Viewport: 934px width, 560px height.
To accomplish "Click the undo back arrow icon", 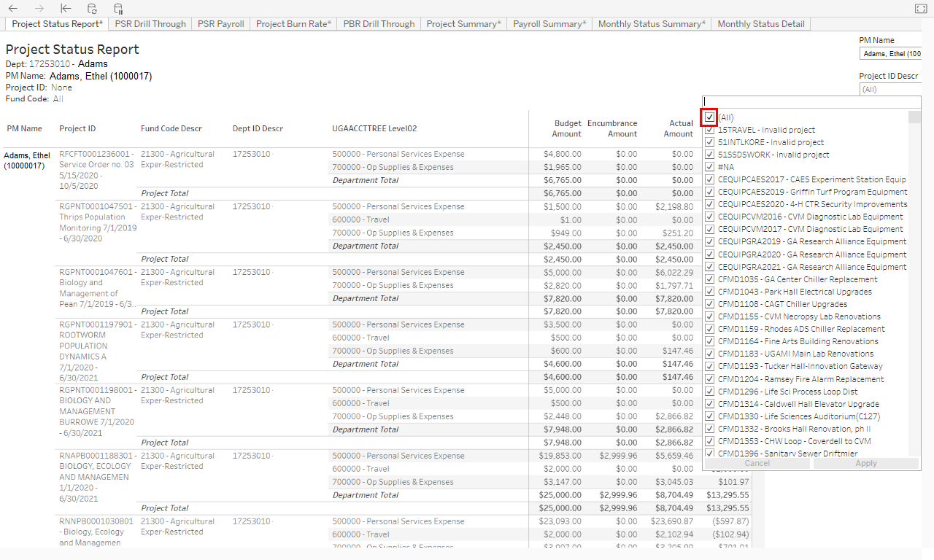I will pyautogui.click(x=13, y=8).
